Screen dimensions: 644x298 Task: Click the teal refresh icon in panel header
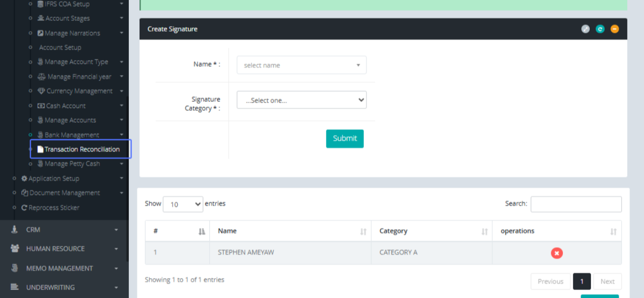pyautogui.click(x=600, y=29)
